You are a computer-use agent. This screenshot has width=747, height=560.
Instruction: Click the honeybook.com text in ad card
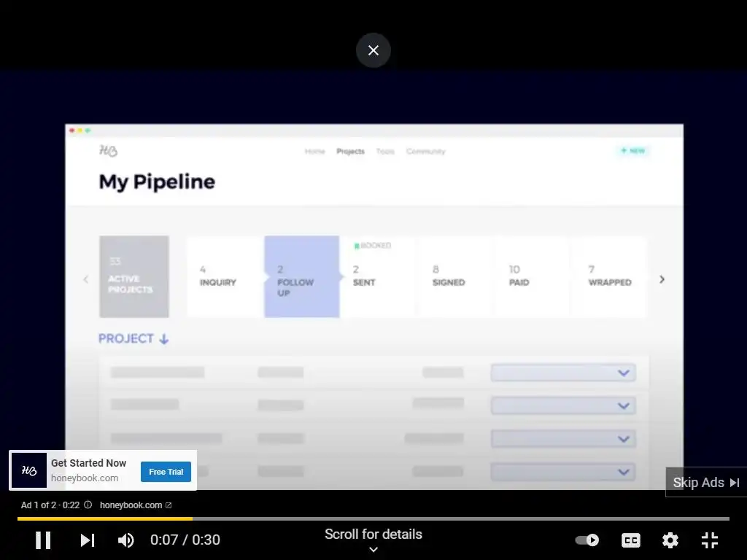pyautogui.click(x=85, y=478)
